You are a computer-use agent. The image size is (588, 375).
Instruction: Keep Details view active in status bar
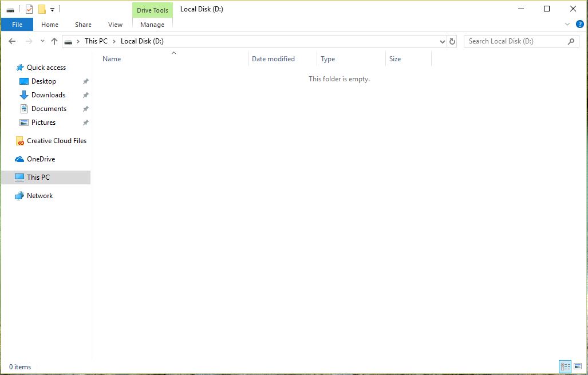point(565,366)
